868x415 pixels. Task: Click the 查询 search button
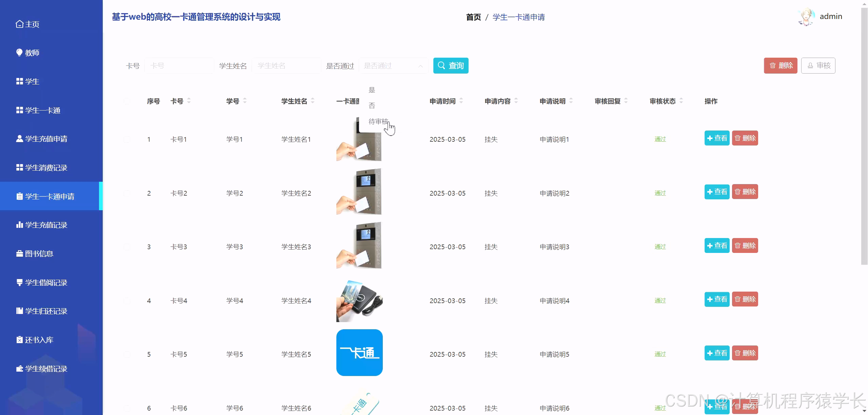coord(451,65)
